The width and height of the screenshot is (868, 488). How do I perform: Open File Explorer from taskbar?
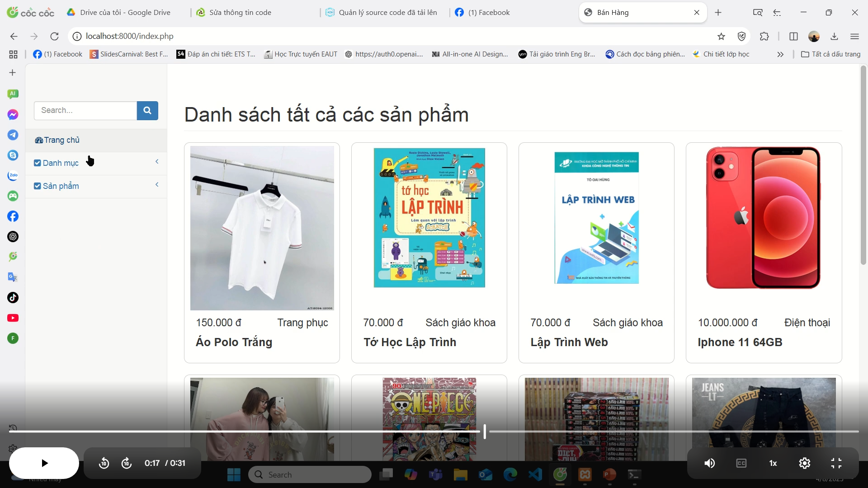[x=460, y=475]
